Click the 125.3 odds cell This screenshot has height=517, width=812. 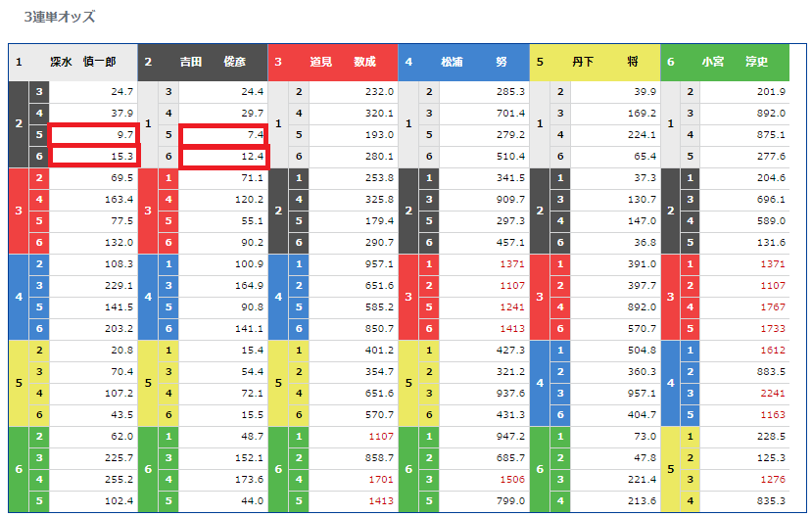744,458
